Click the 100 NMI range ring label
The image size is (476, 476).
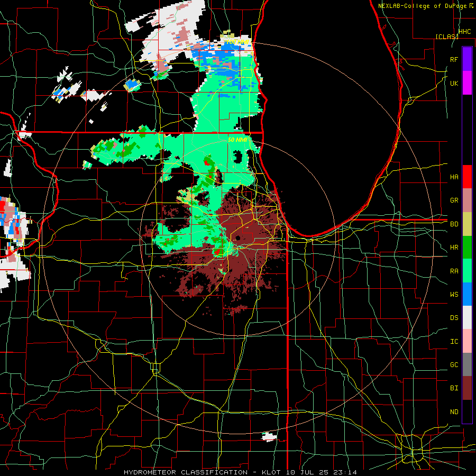237,42
